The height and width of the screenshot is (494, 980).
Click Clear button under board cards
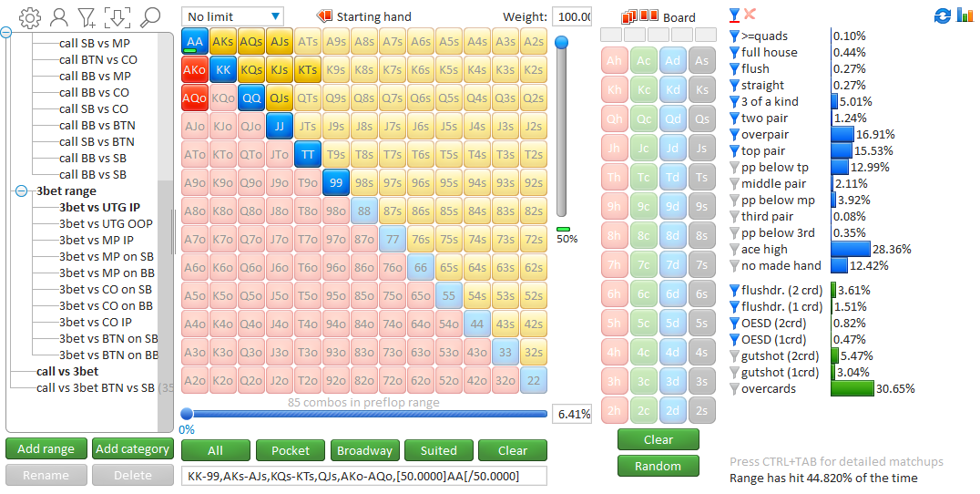click(658, 439)
